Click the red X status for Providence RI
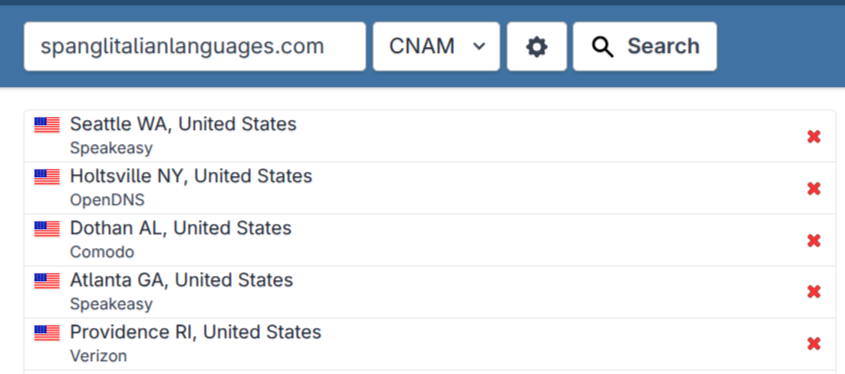 pyautogui.click(x=813, y=343)
